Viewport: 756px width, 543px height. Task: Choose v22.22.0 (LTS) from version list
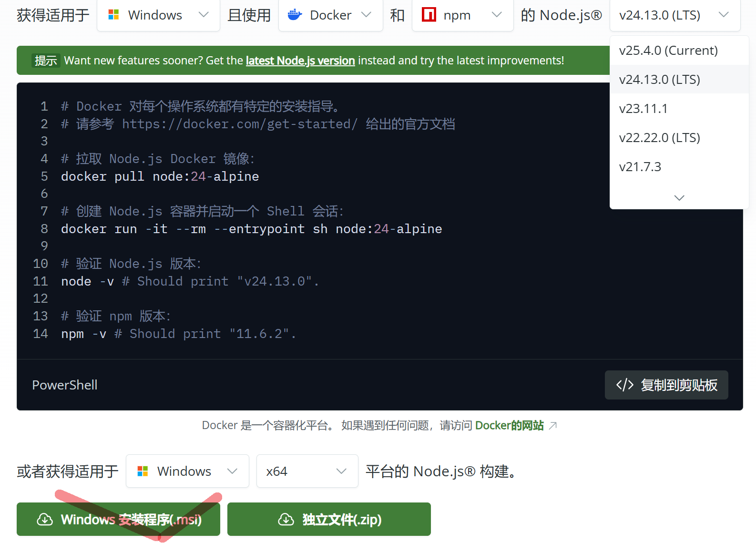click(x=679, y=138)
